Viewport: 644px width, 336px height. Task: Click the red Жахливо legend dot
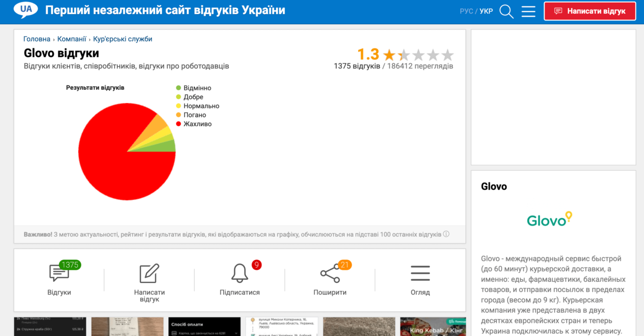pos(178,124)
